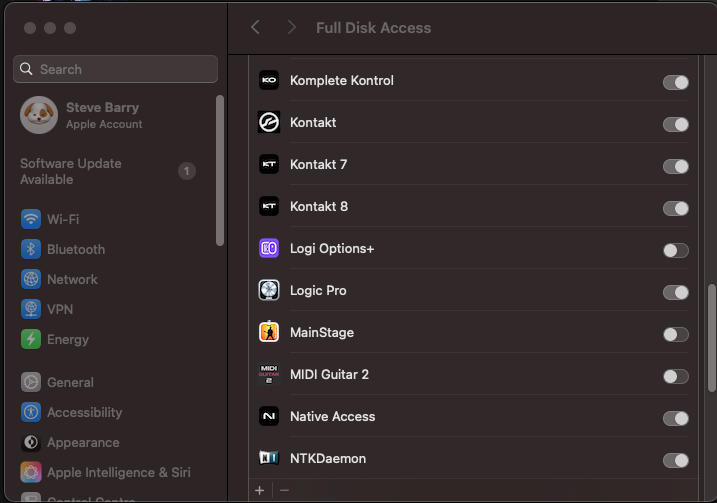This screenshot has width=717, height=503.
Task: Select the Accessibility sidebar label
Action: point(85,412)
